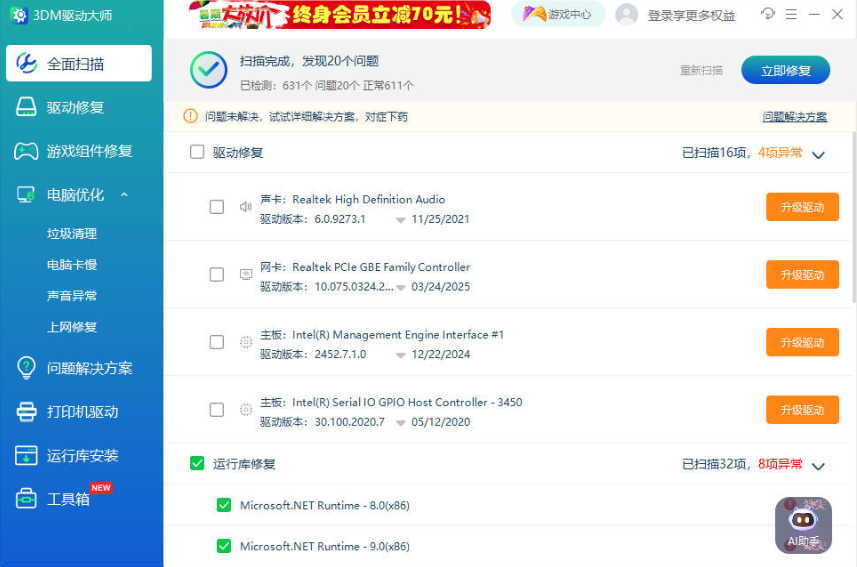Open 问题解决方案 lightbulb icon
The image size is (857, 567).
(x=26, y=368)
